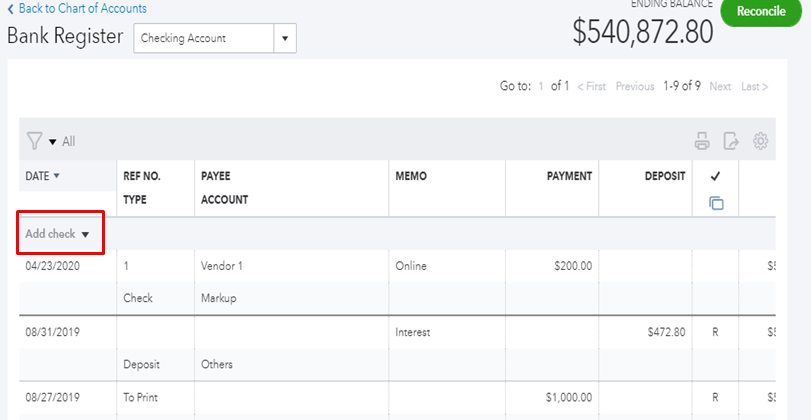Click the print register icon

click(702, 141)
